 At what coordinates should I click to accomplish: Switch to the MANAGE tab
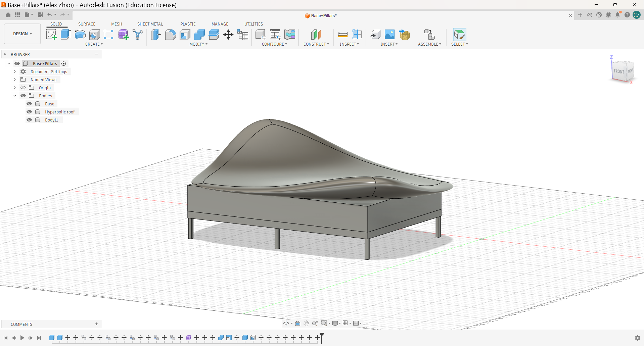coord(220,24)
